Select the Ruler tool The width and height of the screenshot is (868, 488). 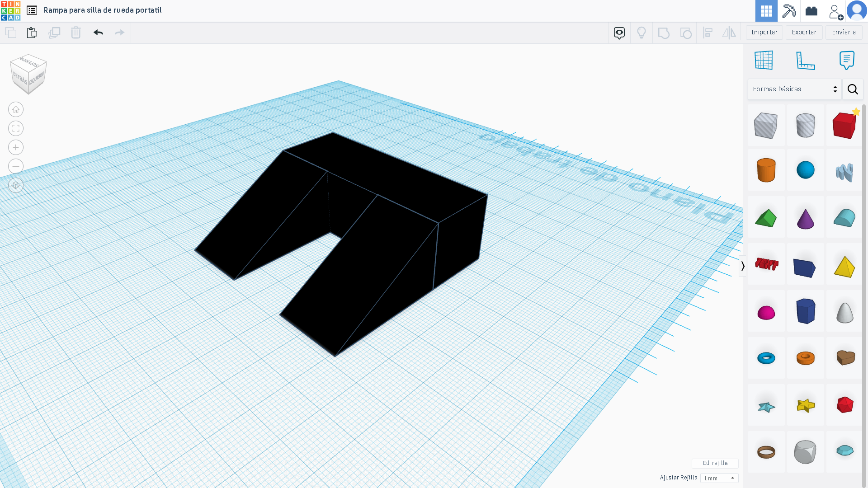tap(805, 60)
